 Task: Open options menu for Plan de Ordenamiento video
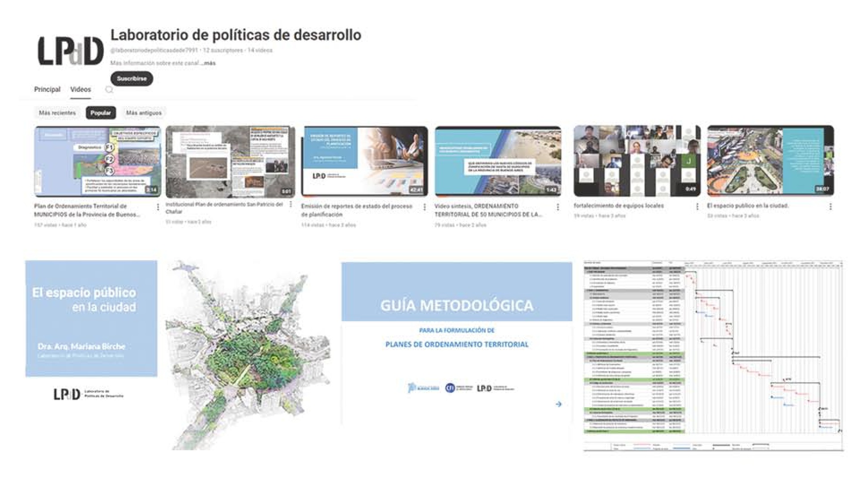click(x=158, y=207)
